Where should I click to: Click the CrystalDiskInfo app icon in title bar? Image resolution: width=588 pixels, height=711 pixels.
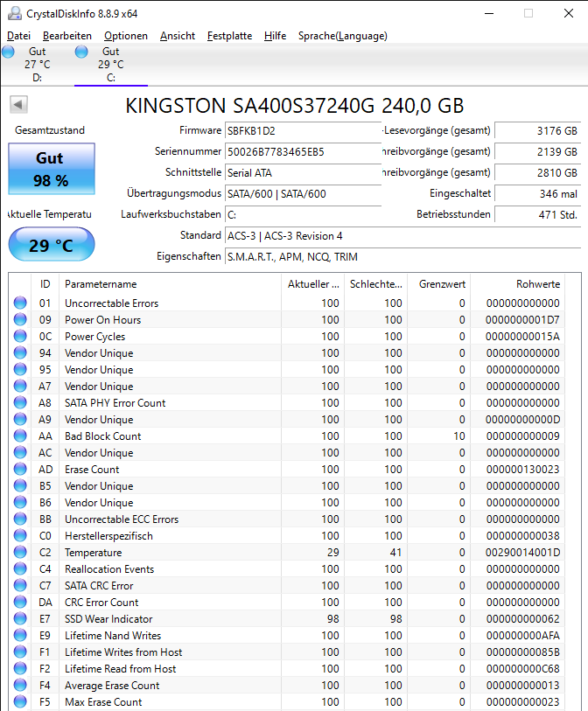(x=15, y=14)
